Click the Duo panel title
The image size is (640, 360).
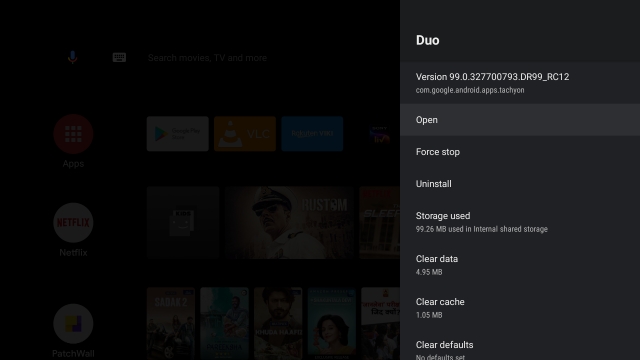[427, 40]
